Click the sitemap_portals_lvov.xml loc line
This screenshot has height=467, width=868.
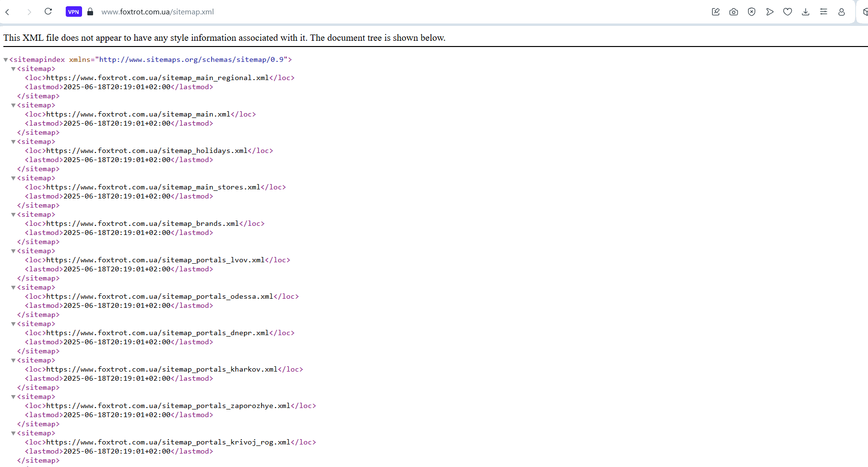coord(158,260)
